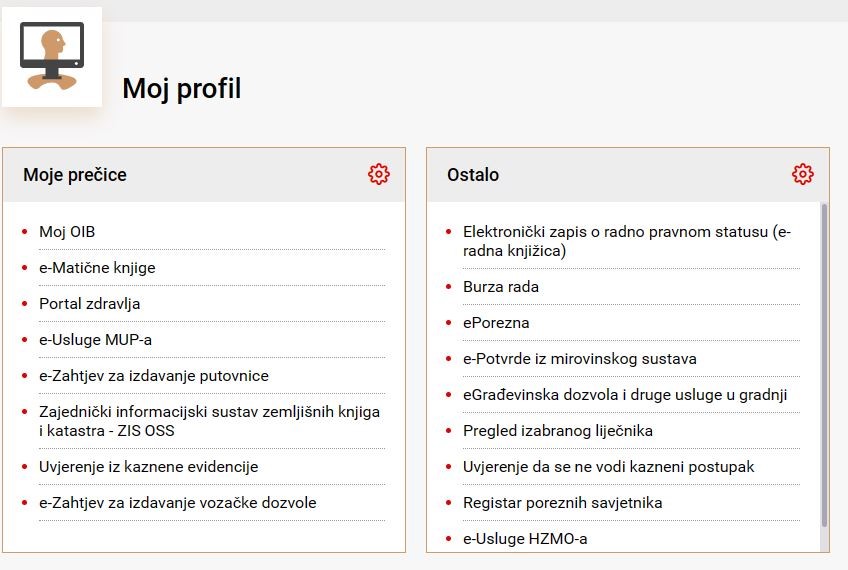
Task: Select Pregled izabranog liječnika
Action: pos(558,431)
